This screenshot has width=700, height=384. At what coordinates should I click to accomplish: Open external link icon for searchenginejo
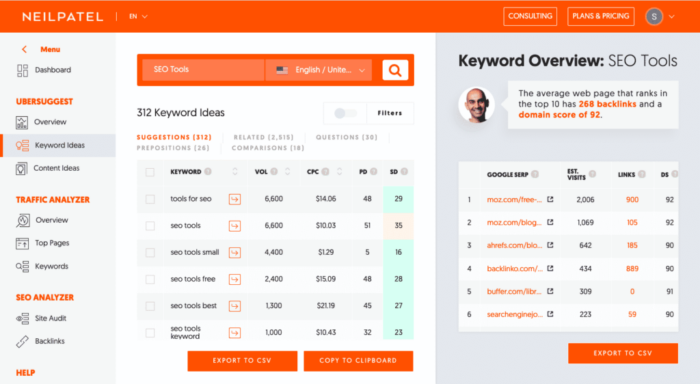tap(550, 314)
